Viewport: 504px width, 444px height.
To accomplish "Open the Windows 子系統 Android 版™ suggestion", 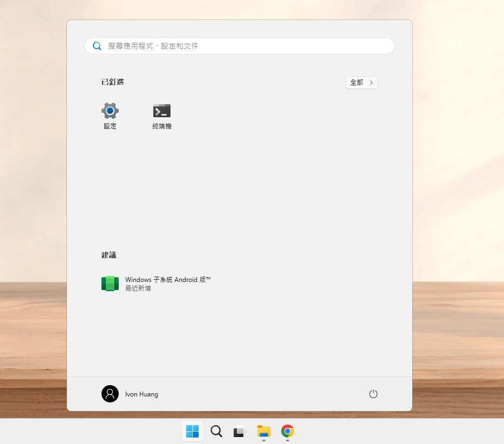I will click(x=168, y=280).
